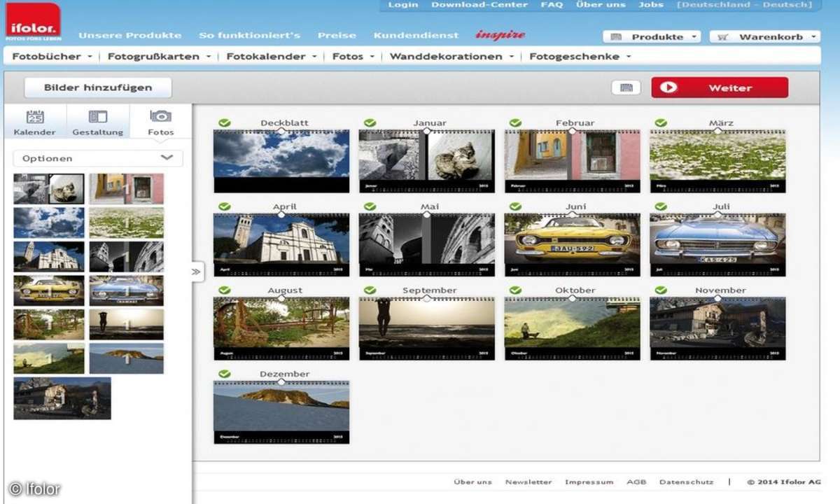Image resolution: width=840 pixels, height=504 pixels.
Task: Select the September calendar page
Action: [427, 328]
